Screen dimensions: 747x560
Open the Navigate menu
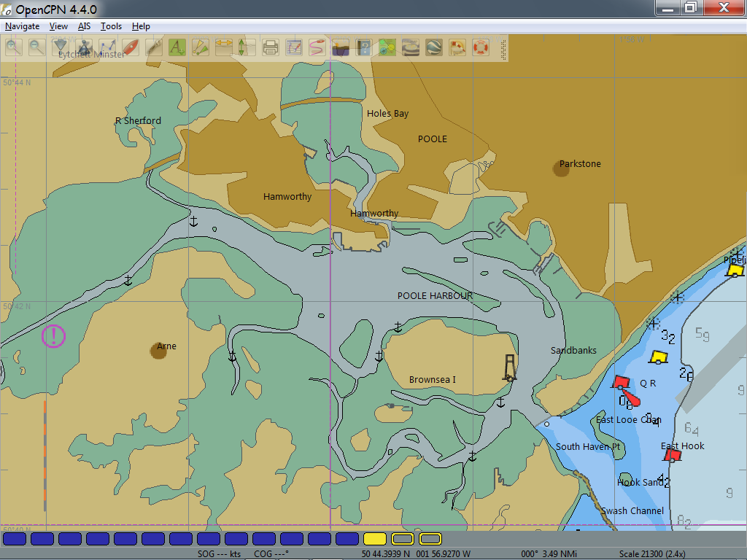(x=23, y=26)
